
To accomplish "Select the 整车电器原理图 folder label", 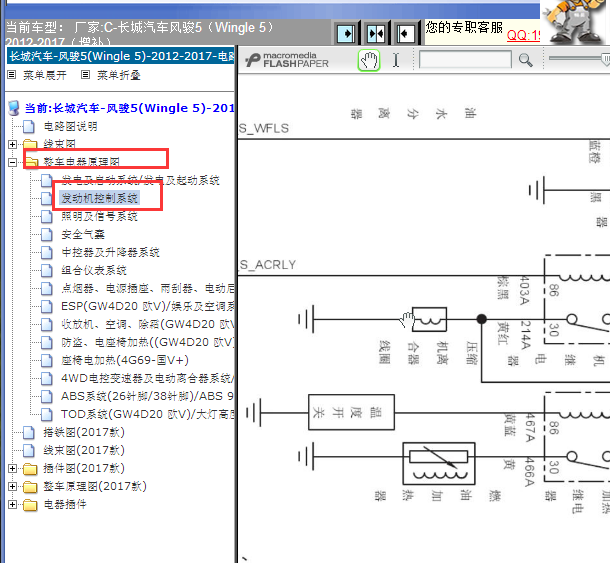I will coord(81,162).
